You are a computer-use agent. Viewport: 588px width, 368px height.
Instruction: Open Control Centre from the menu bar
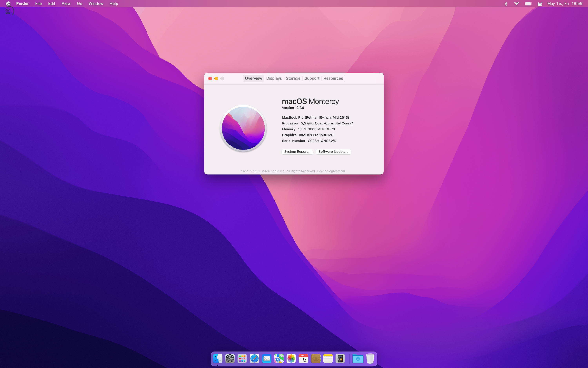point(540,4)
